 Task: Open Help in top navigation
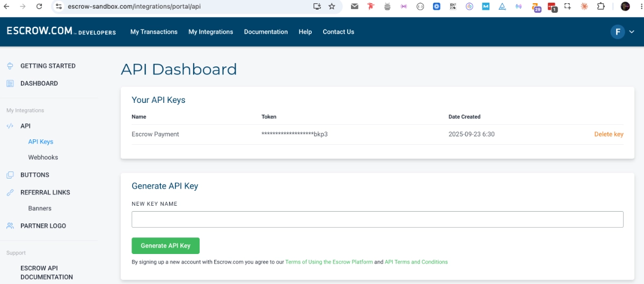click(x=305, y=32)
